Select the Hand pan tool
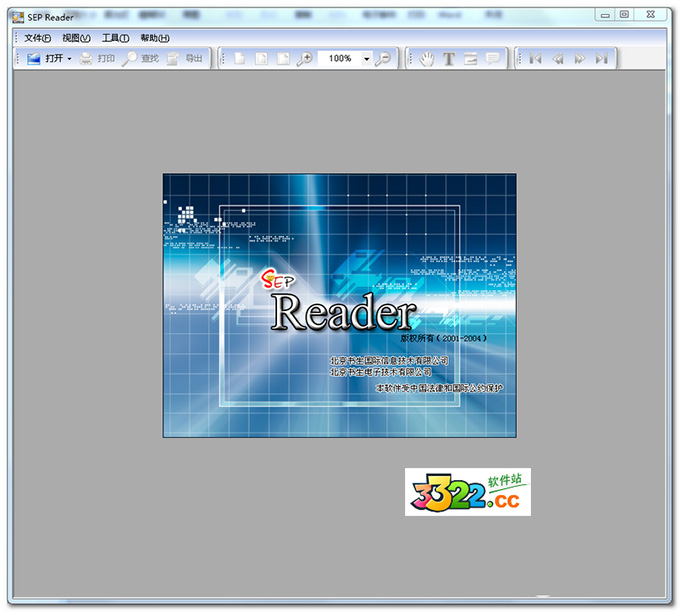The height and width of the screenshot is (612, 680). pos(427,59)
